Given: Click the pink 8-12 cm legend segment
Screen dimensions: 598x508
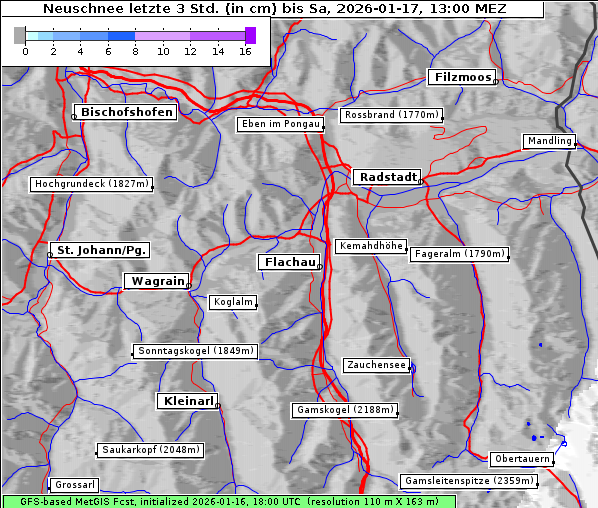Looking at the screenshot, I should tap(162, 36).
